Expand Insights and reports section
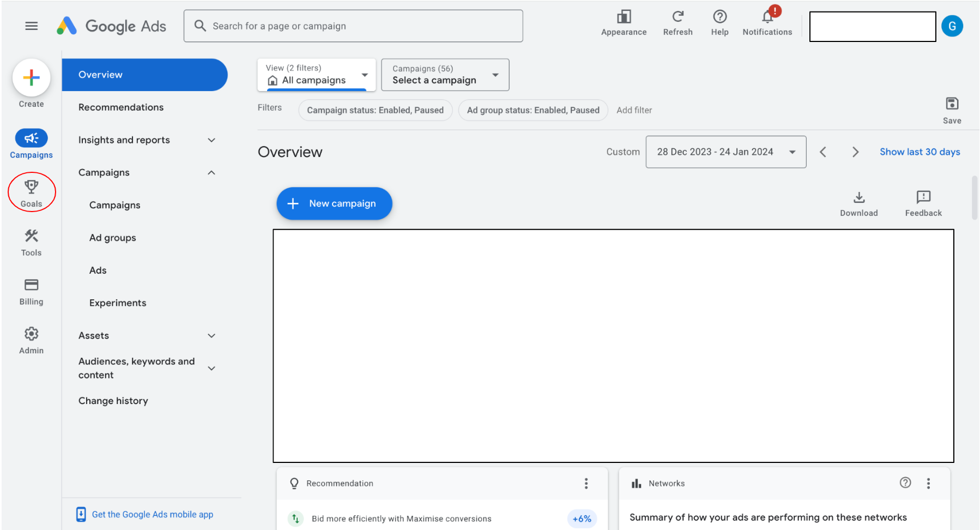 click(x=211, y=140)
